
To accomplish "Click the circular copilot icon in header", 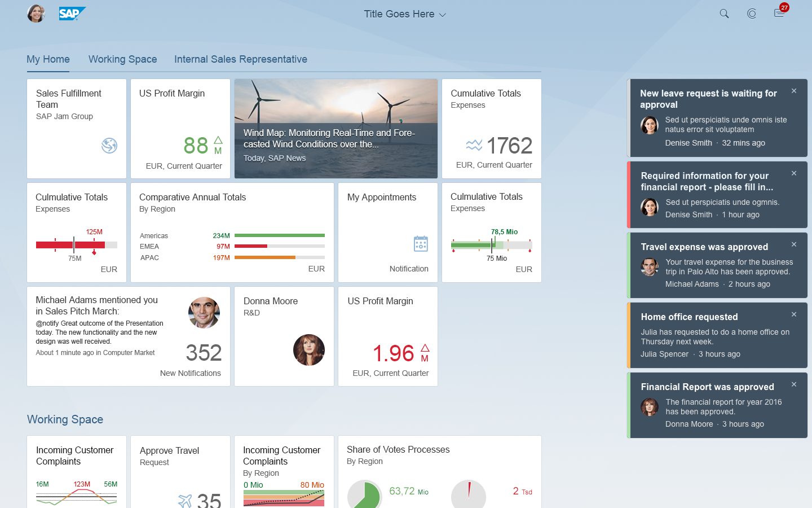I will 752,14.
